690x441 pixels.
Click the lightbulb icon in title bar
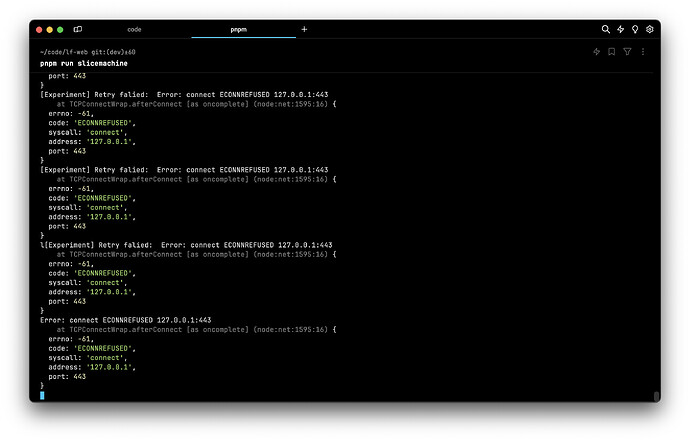(x=635, y=29)
